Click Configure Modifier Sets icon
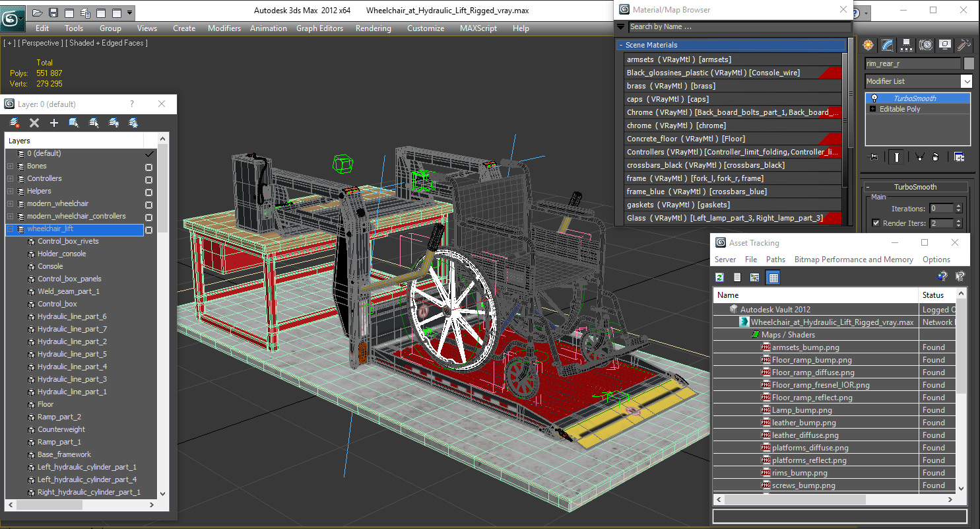 point(959,157)
